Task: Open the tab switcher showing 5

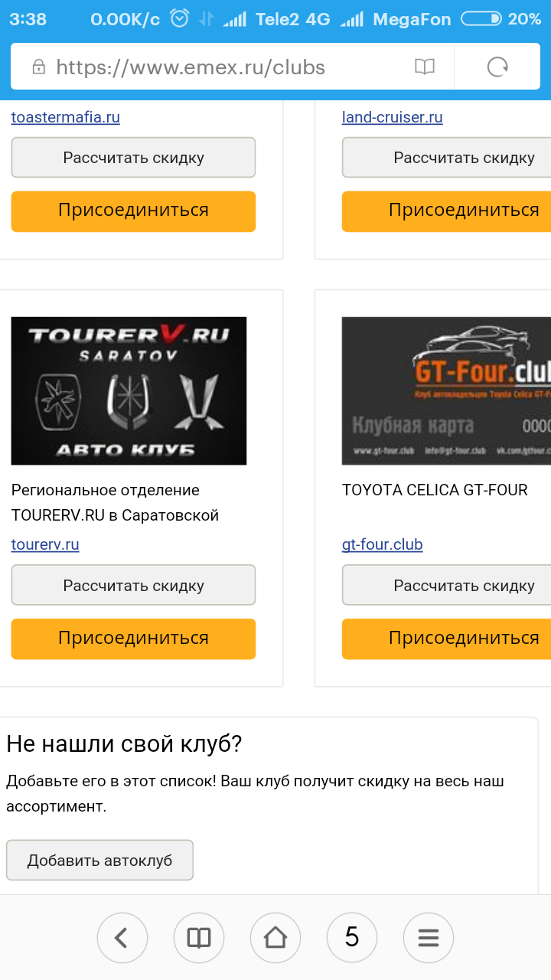Action: [x=352, y=937]
